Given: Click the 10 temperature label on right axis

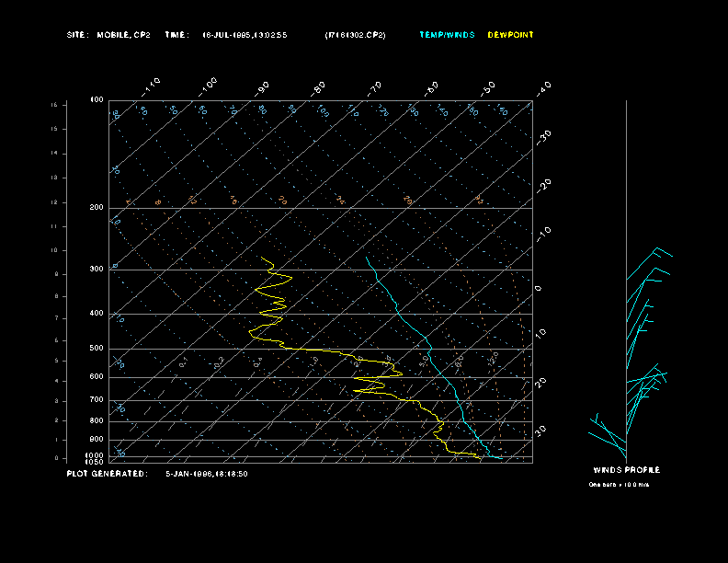Looking at the screenshot, I should pyautogui.click(x=540, y=334).
